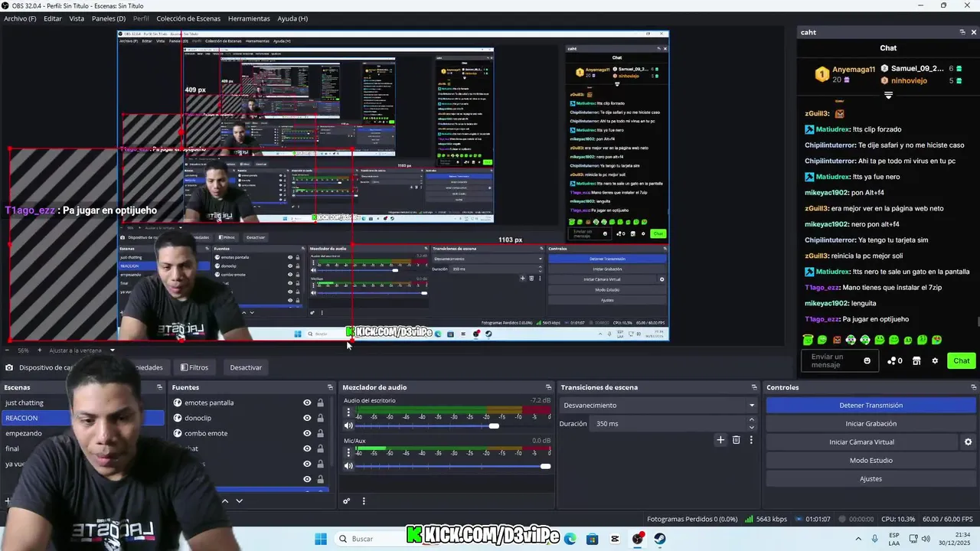Click the green Chat send button
The width and height of the screenshot is (980, 551).
pos(962,360)
